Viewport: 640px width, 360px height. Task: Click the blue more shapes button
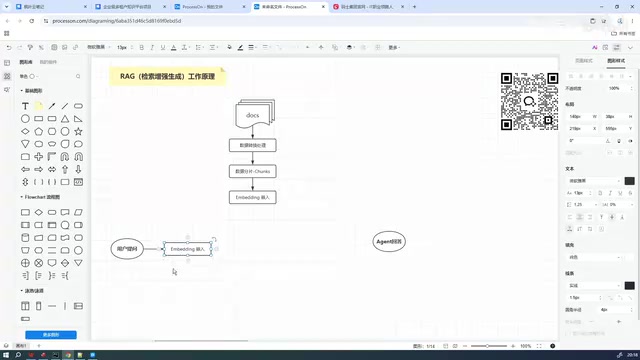pos(51,335)
